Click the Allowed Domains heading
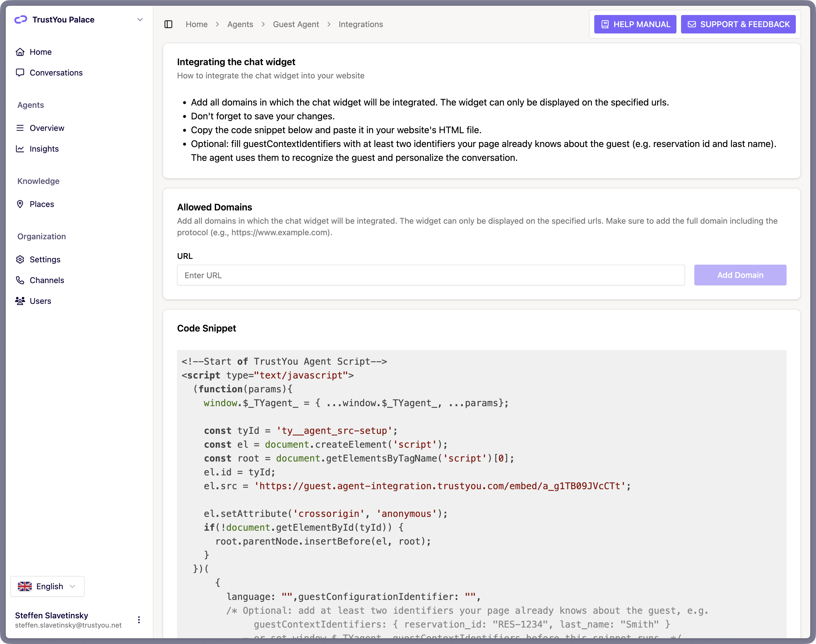Screen dimensions: 816x644 pyautogui.click(x=215, y=207)
